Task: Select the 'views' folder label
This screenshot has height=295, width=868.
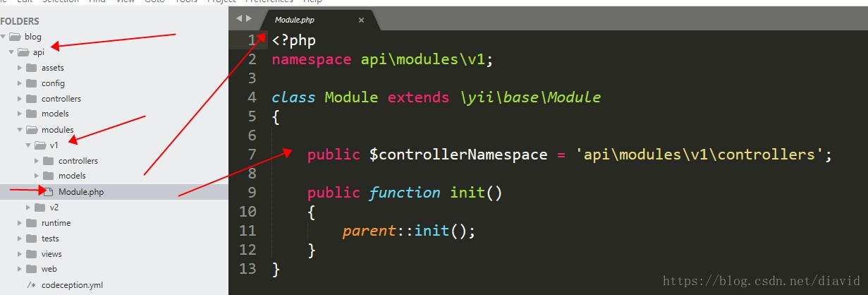Action: tap(51, 254)
